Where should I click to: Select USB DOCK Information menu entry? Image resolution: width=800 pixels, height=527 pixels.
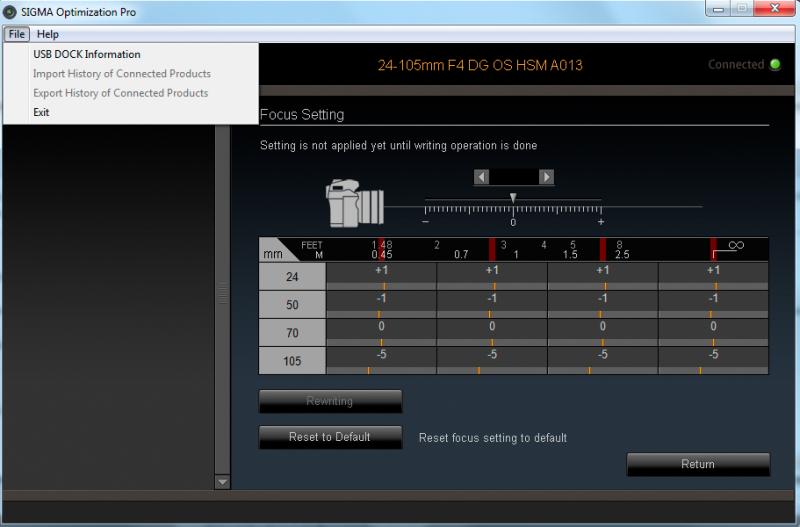pyautogui.click(x=87, y=54)
